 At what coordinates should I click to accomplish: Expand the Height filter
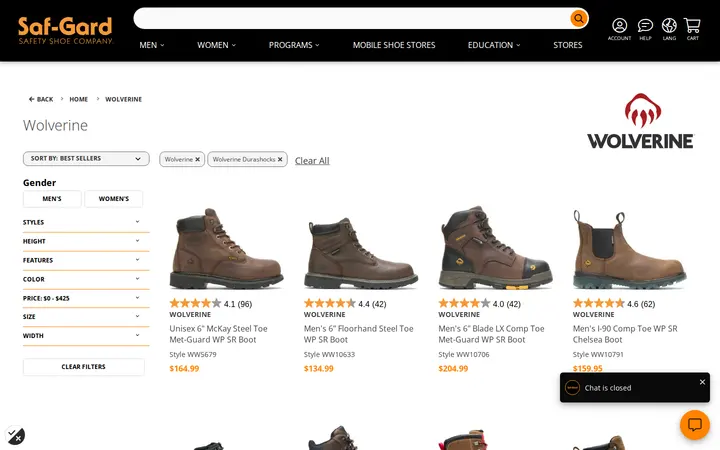pos(86,241)
